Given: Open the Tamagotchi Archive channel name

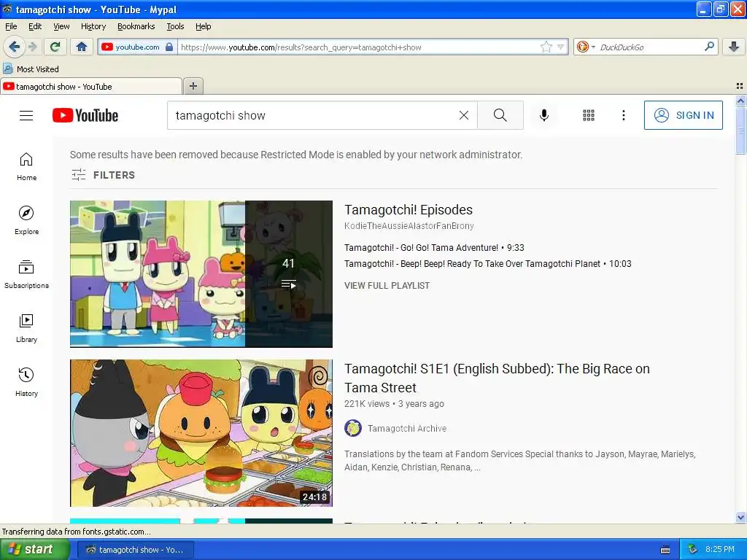Looking at the screenshot, I should click(407, 429).
